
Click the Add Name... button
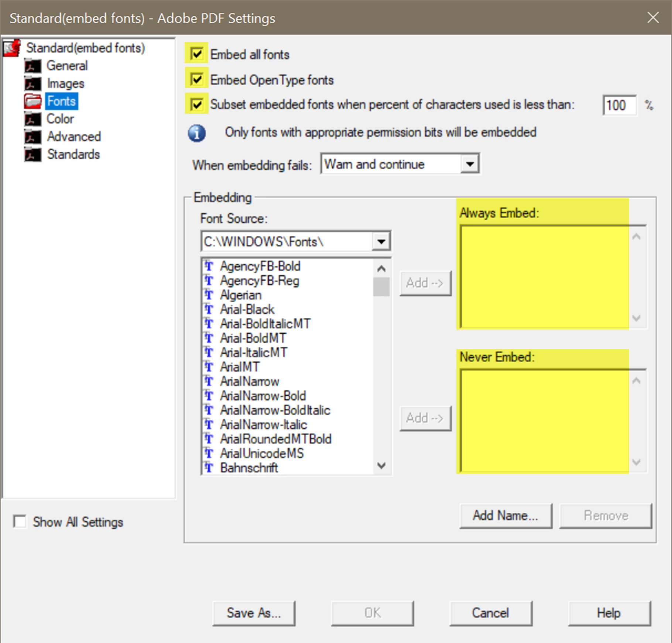(x=506, y=516)
